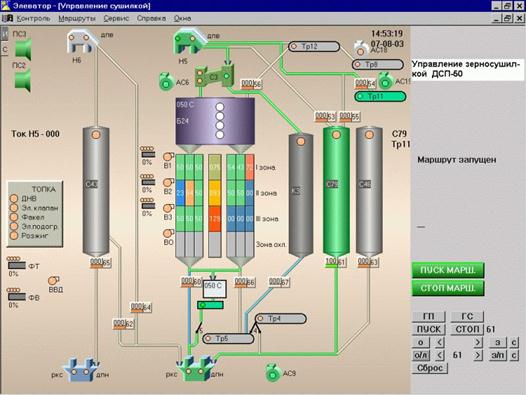The width and height of the screenshot is (526, 395).
Task: Select the gray Н6 elevator head icon
Action: pyautogui.click(x=82, y=42)
